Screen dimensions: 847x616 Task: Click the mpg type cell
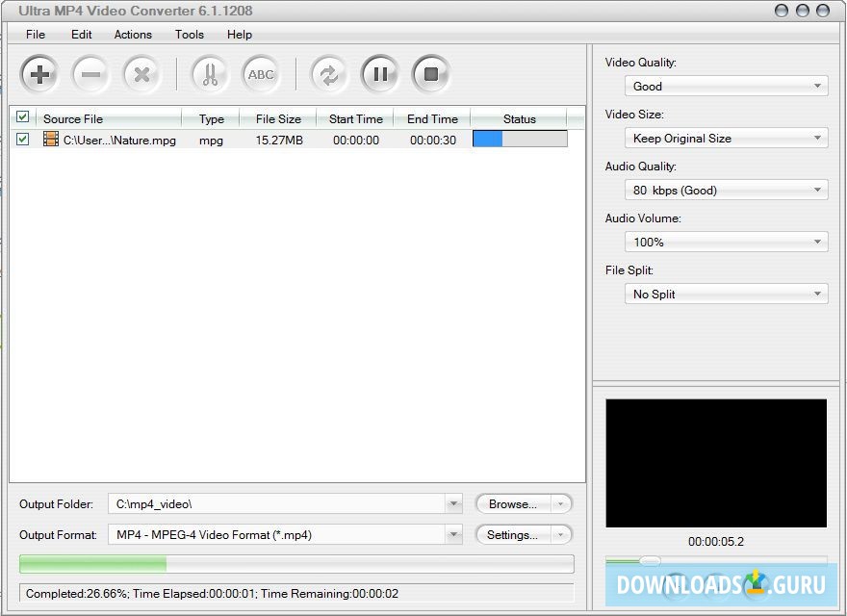[211, 141]
